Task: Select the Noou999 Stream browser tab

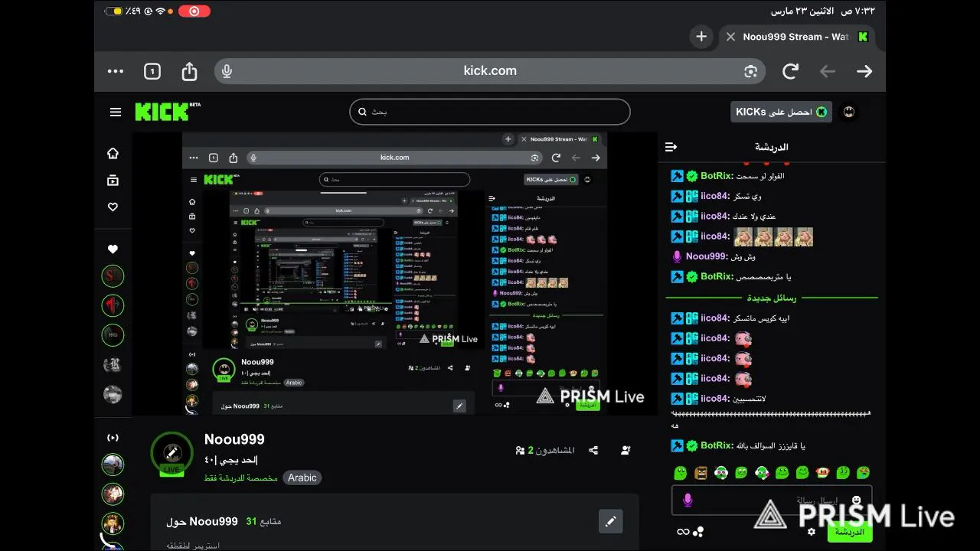Action: [x=796, y=37]
